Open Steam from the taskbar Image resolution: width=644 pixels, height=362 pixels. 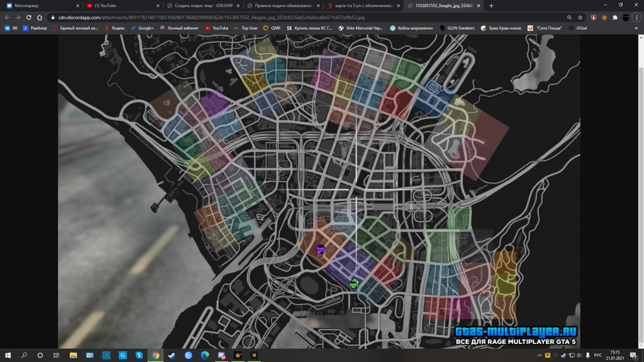[172, 355]
